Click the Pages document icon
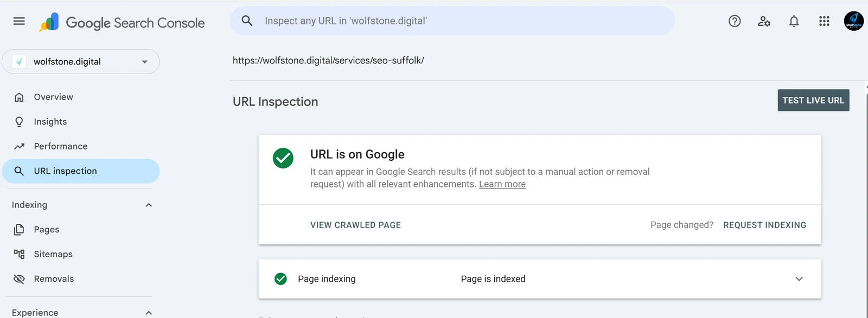Viewport: 868px width, 318px height. click(19, 230)
